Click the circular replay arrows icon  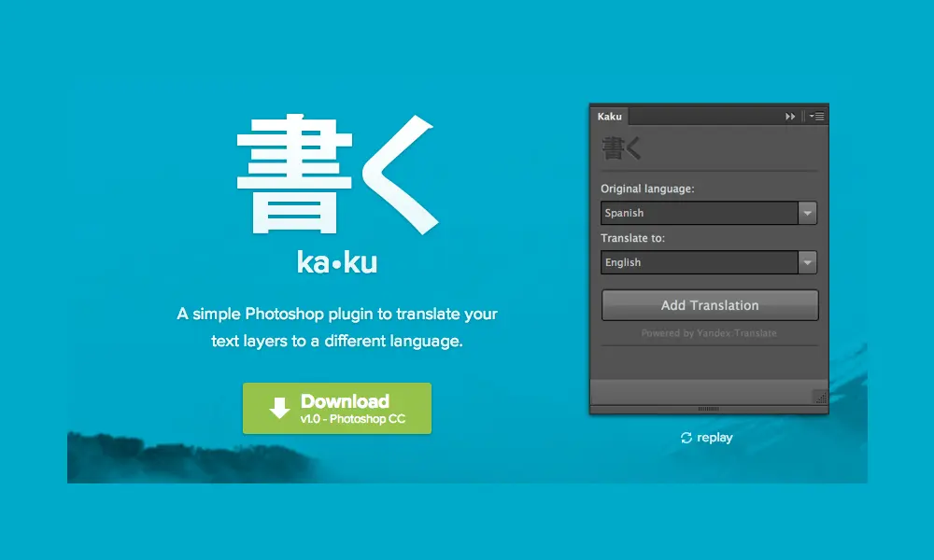click(x=686, y=438)
